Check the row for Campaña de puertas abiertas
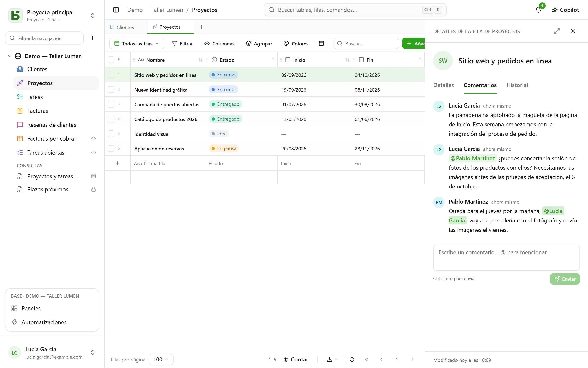 [x=111, y=104]
